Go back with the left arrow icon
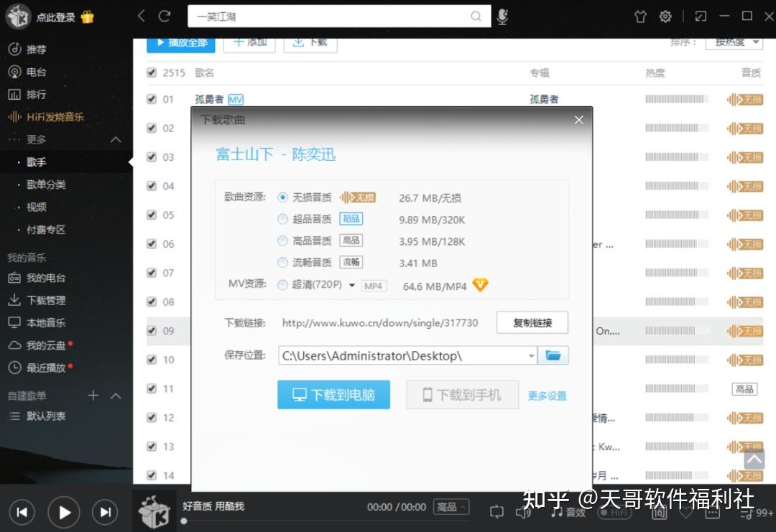776x532 pixels. (x=142, y=16)
